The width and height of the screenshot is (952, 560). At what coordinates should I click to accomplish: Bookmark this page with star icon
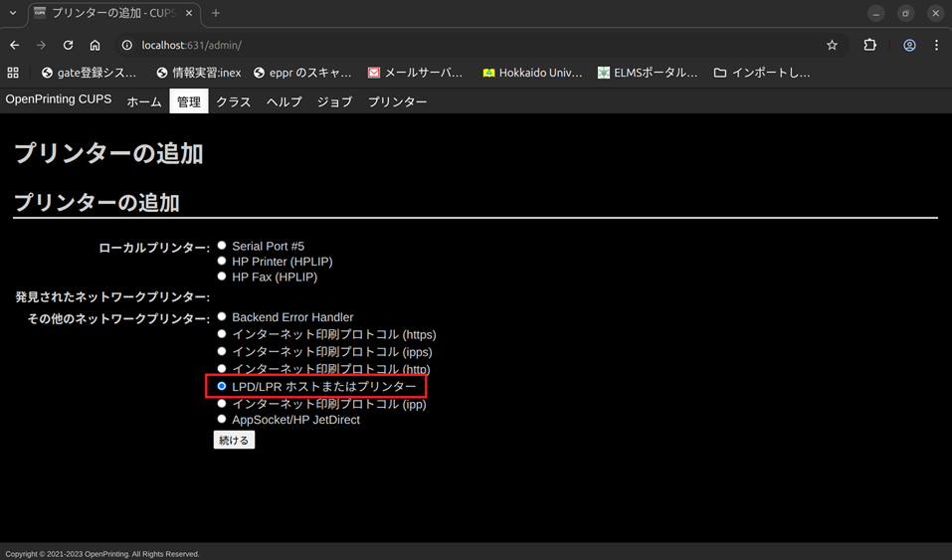[x=832, y=45]
